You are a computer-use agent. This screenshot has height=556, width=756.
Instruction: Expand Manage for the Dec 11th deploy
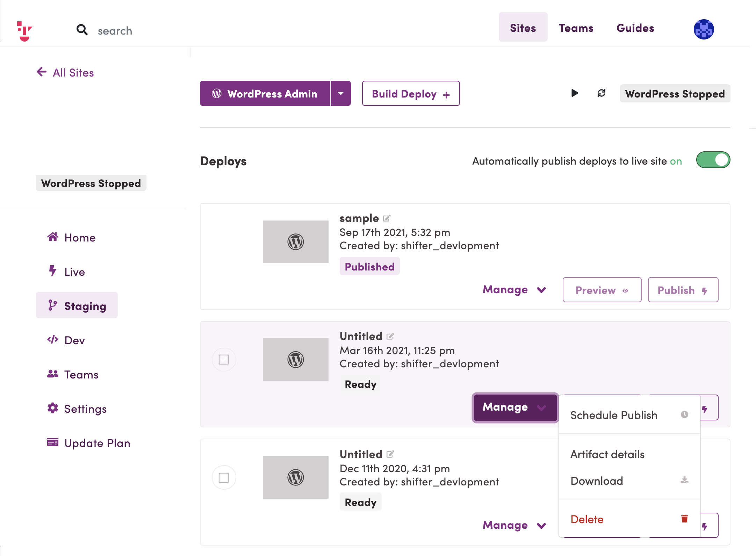pyautogui.click(x=514, y=525)
